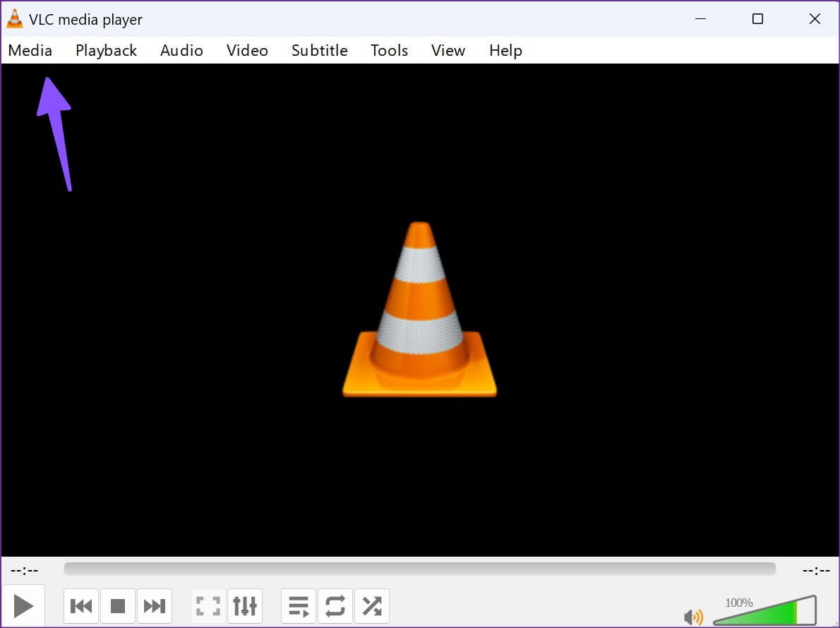This screenshot has height=628, width=840.
Task: Click the VLC cone title bar icon
Action: click(14, 19)
